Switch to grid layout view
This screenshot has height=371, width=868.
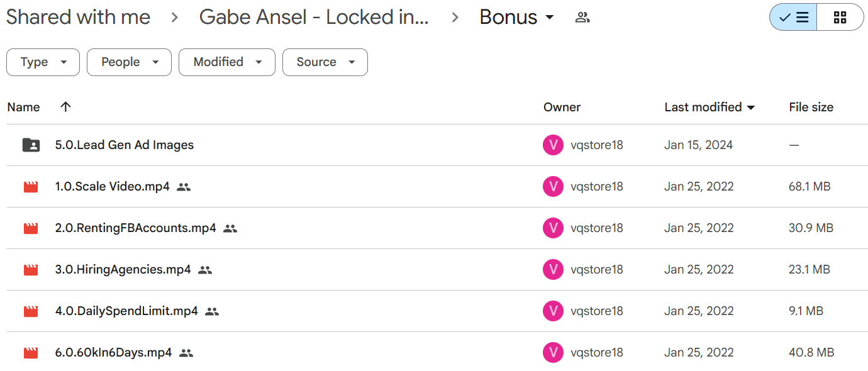[840, 18]
